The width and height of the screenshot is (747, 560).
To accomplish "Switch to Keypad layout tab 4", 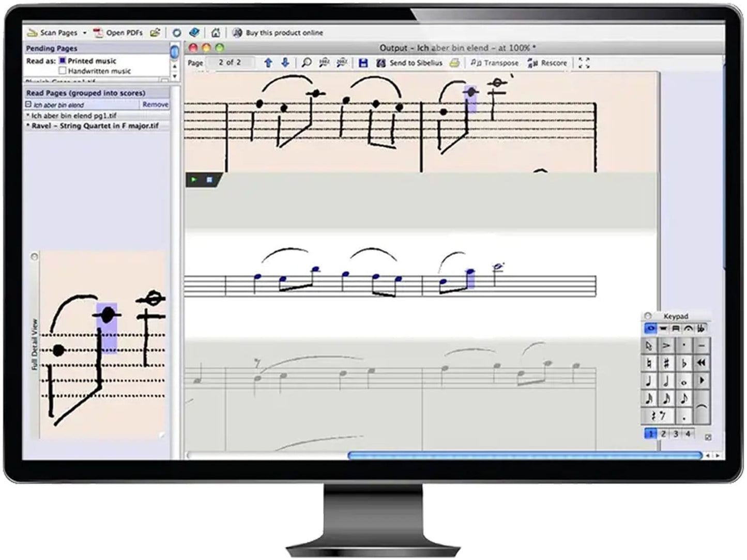I will pyautogui.click(x=688, y=434).
